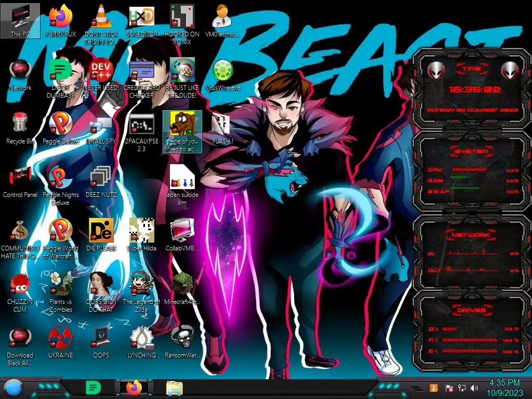This screenshot has width=532, height=399.
Task: Open the DIE PLEASE De icon
Action: [101, 236]
